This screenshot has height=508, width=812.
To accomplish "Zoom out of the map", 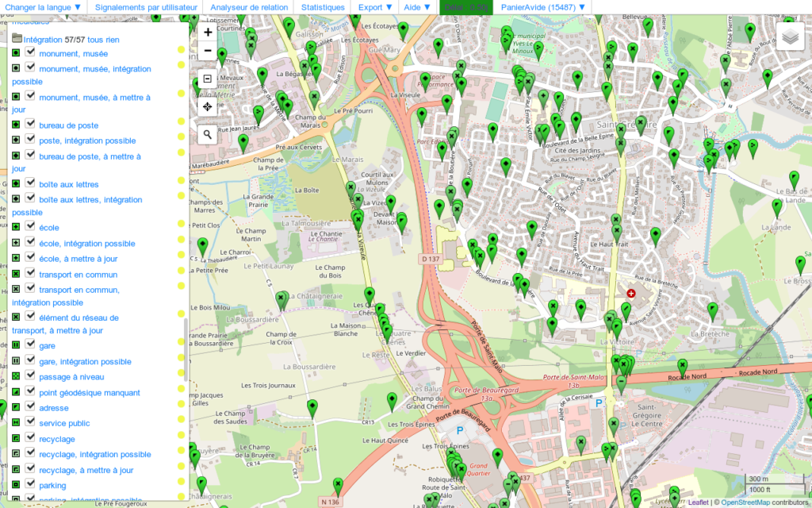I will (x=208, y=52).
